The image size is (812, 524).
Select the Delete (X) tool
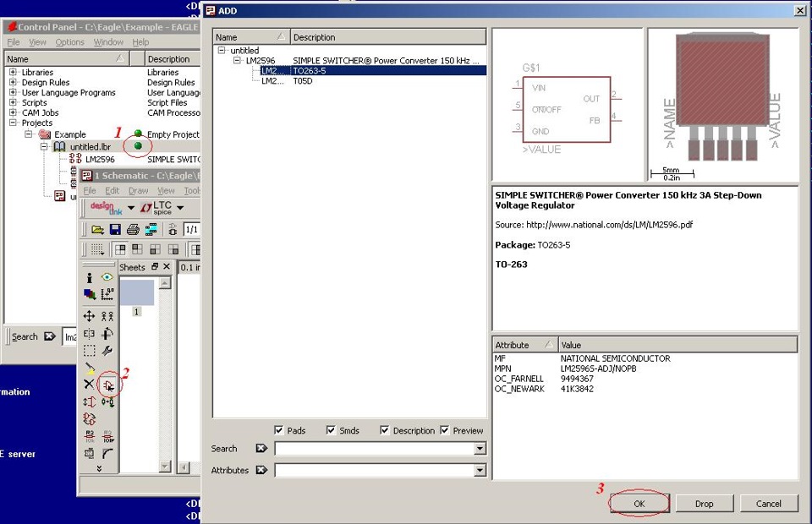click(x=89, y=385)
